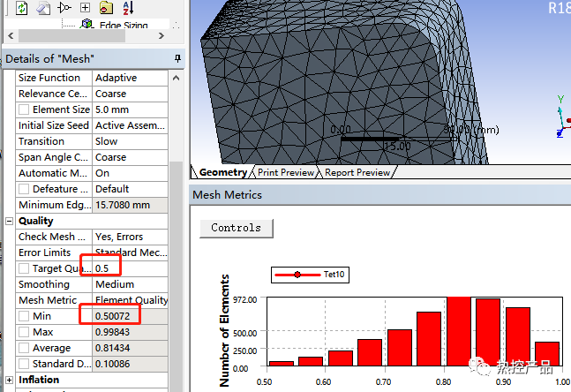Image resolution: width=571 pixels, height=392 pixels.
Task: Open Span Angle Center Coarse dropdown
Action: [x=130, y=157]
